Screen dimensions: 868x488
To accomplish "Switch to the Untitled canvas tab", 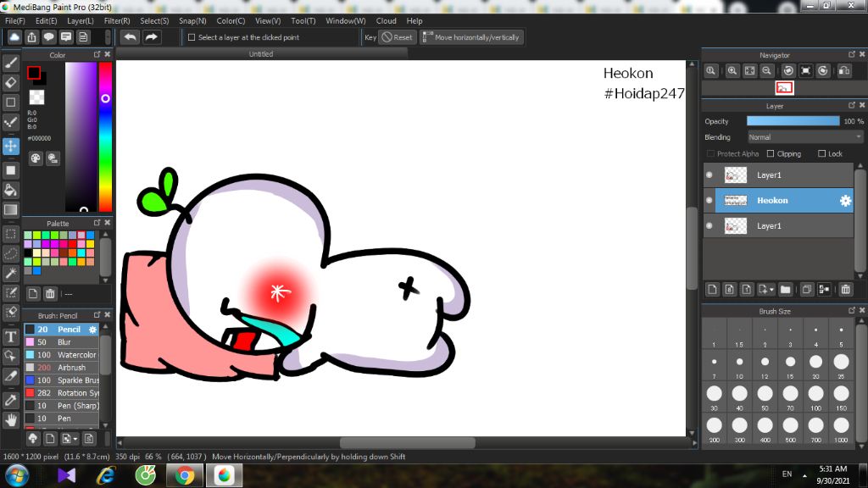I will (x=261, y=53).
